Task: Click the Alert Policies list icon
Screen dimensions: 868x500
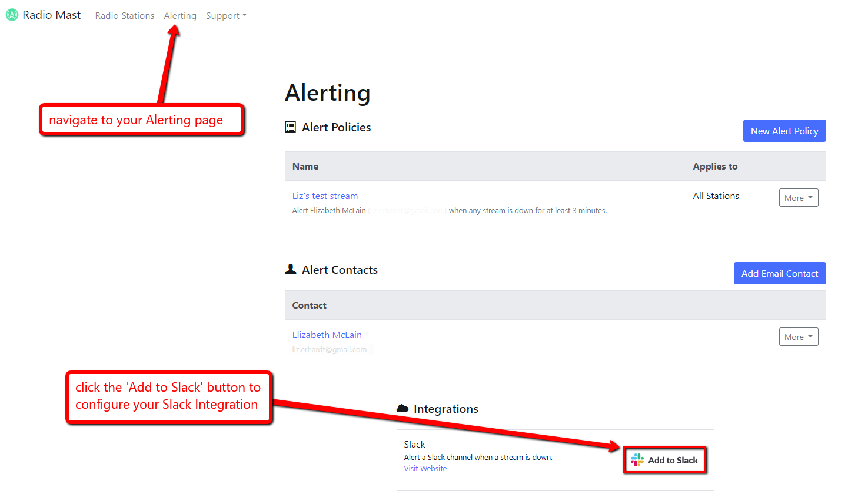Action: (x=290, y=127)
